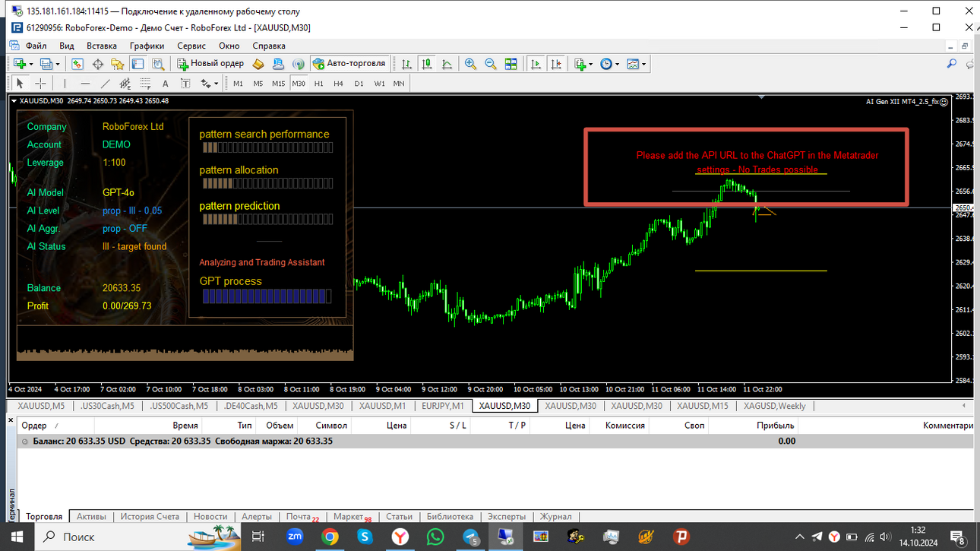Select the vertical line tool
The height and width of the screenshot is (551, 980).
point(65,84)
